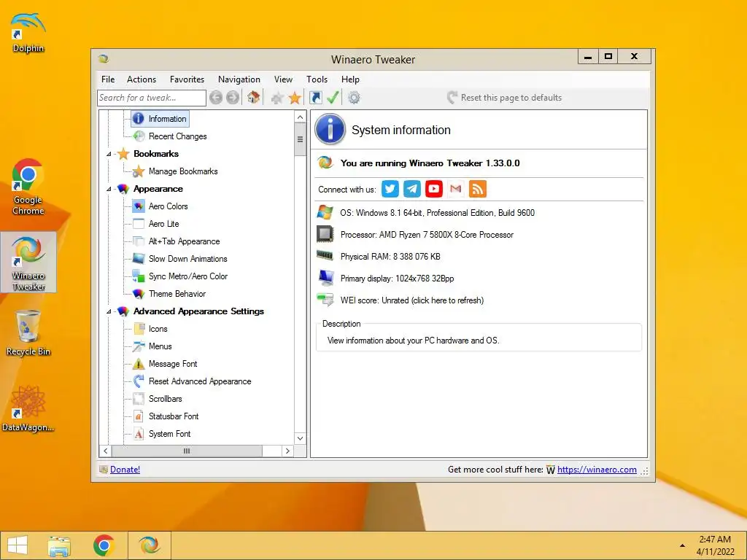Open the File menu
The height and width of the screenshot is (560, 747).
click(108, 79)
